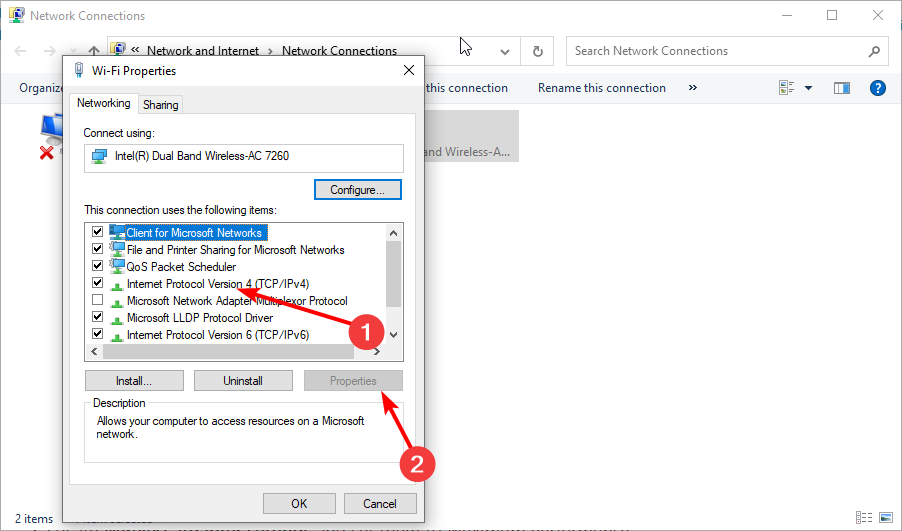This screenshot has height=531, width=902.
Task: Uncheck QoS Packet Scheduler checkbox
Action: (97, 266)
